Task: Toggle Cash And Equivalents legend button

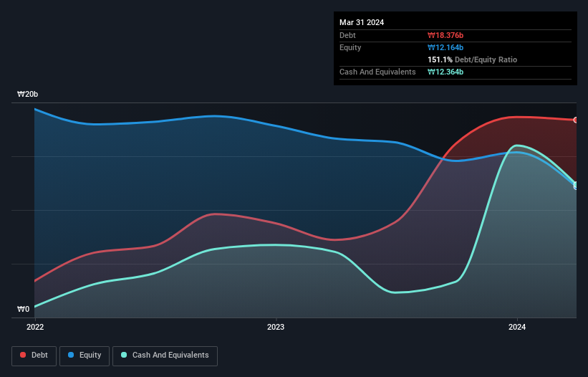Action: [165, 355]
